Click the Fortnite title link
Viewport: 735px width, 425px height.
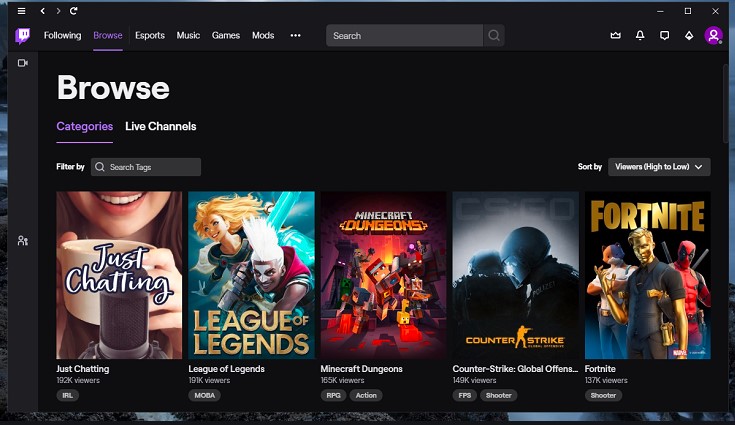600,369
